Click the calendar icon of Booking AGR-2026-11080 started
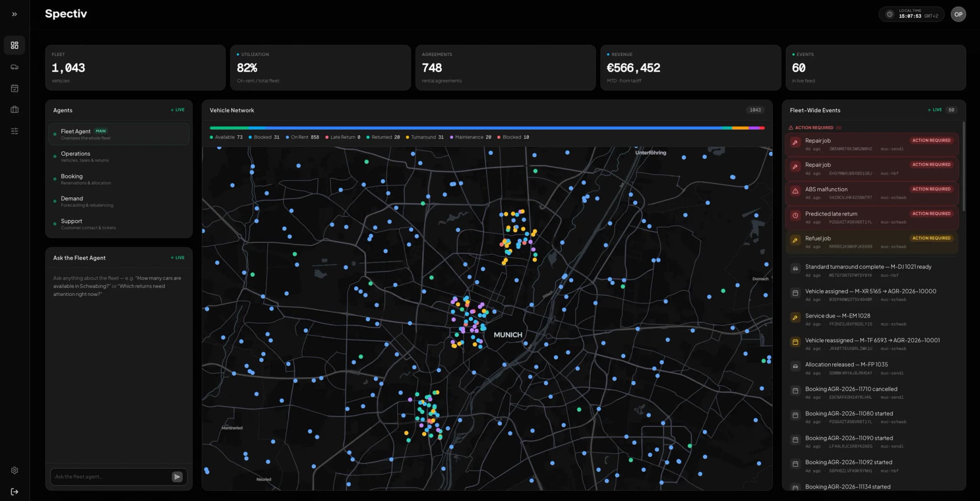This screenshot has height=501, width=980. tap(795, 415)
